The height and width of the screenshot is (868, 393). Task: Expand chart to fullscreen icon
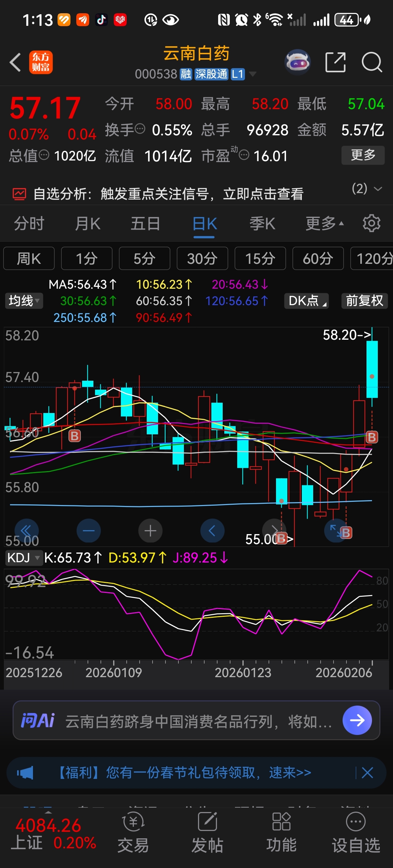(336, 531)
